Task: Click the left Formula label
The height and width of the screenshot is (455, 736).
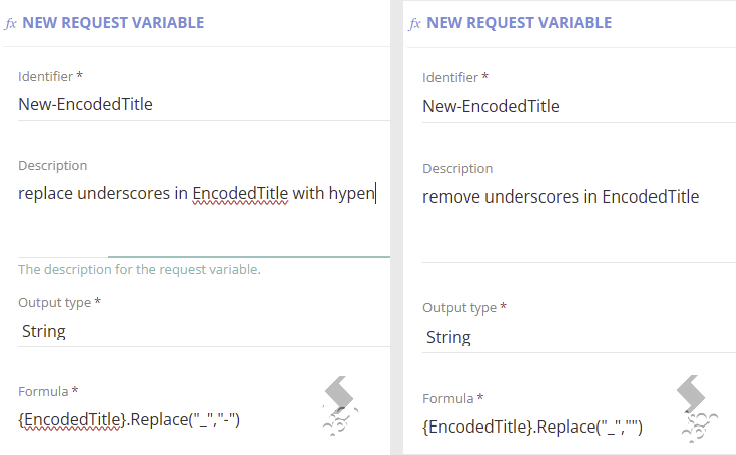Action: pyautogui.click(x=43, y=392)
